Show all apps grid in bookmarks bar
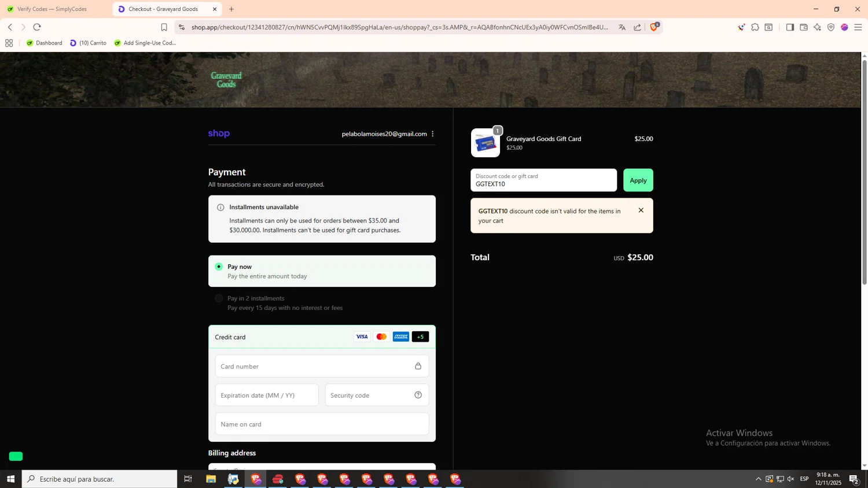Screen dimensions: 868x488 point(9,43)
